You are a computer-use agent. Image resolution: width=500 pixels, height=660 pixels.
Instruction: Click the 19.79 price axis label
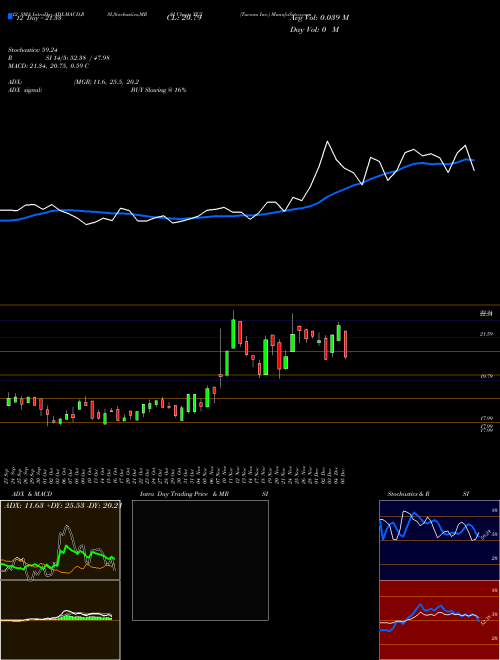click(x=486, y=376)
